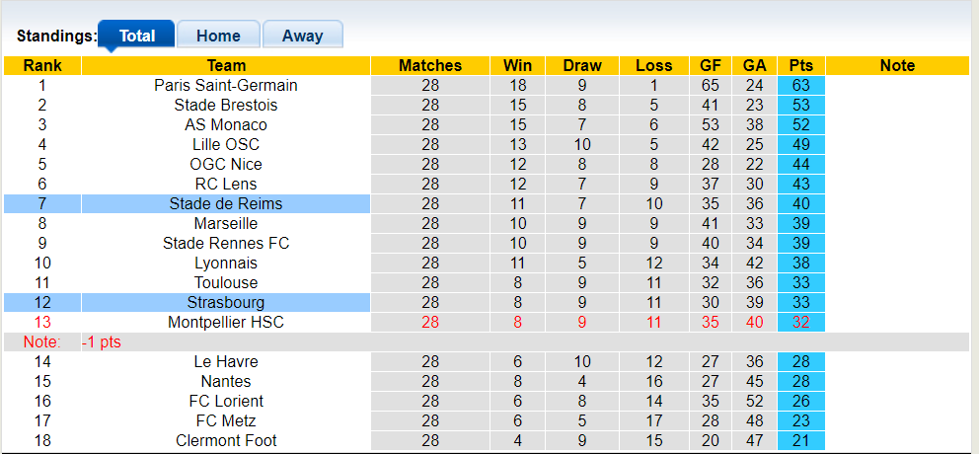Open the Stade Brestois team link

point(226,106)
